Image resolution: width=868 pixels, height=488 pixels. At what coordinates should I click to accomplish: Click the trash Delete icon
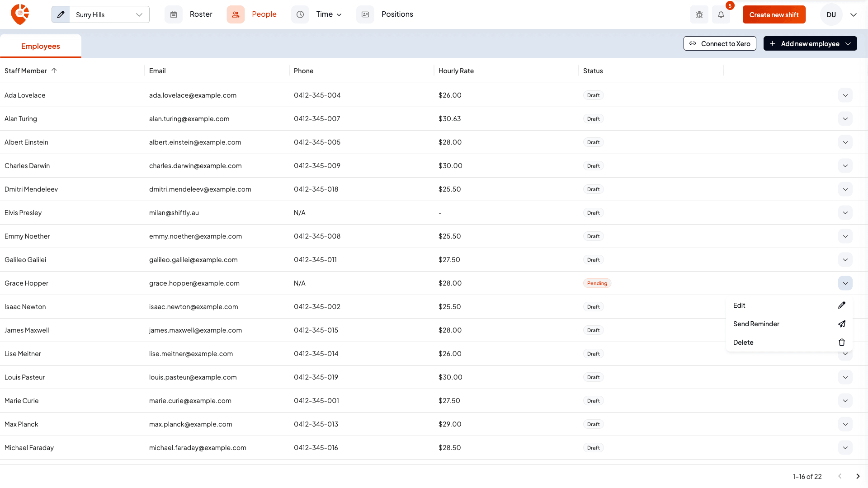click(842, 343)
